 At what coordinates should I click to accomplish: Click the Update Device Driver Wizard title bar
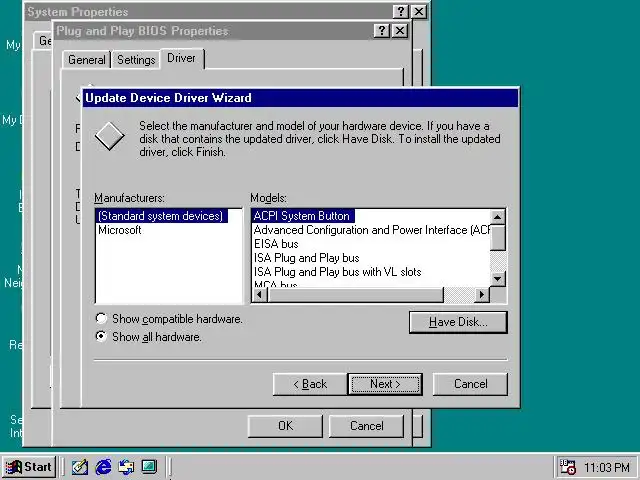[300, 98]
